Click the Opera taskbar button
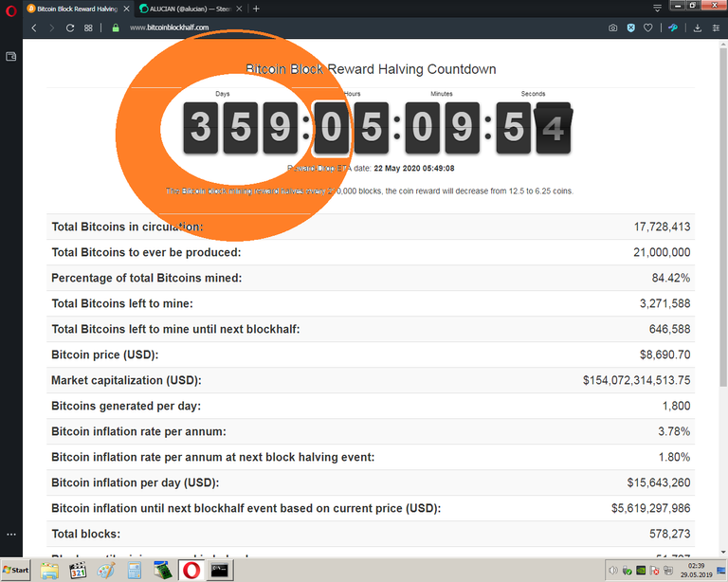The height and width of the screenshot is (582, 728). pyautogui.click(x=191, y=571)
